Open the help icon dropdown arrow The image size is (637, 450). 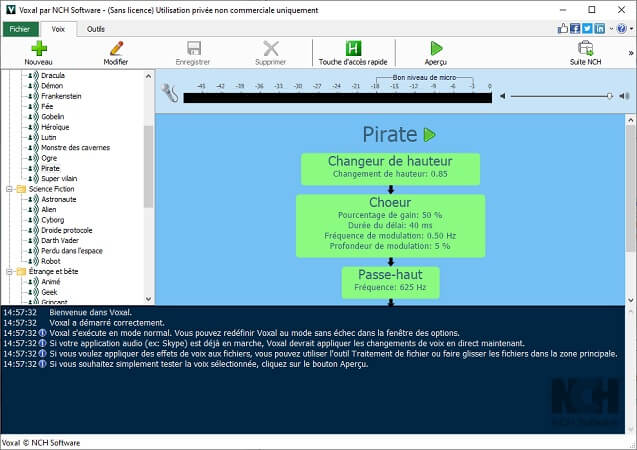[629, 28]
